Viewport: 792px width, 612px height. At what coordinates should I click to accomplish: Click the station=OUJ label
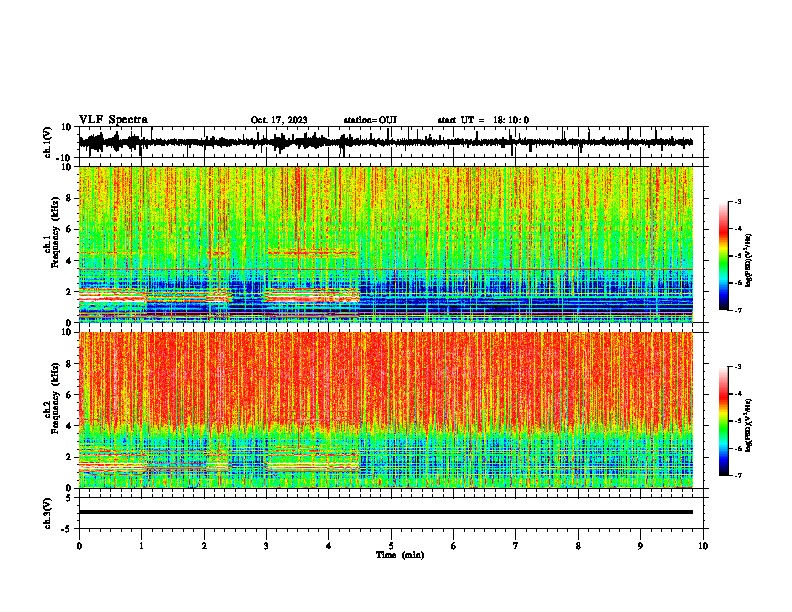370,120
